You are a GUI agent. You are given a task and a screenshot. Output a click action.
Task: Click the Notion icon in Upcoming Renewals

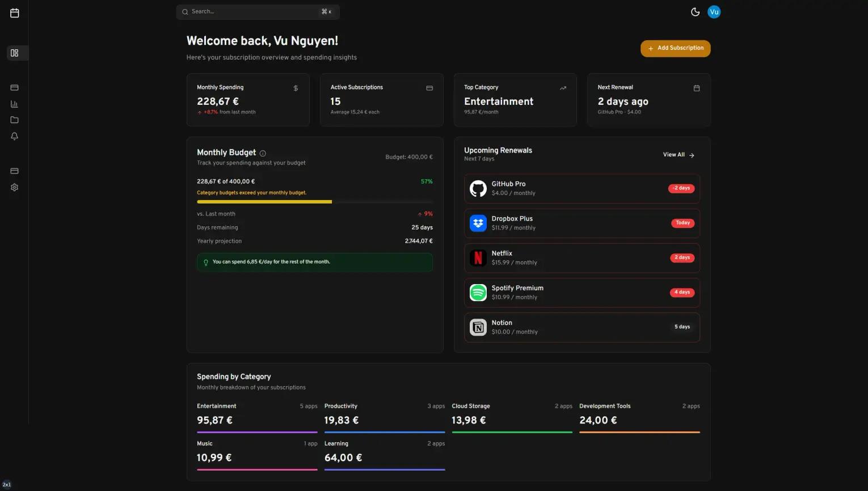(x=478, y=327)
